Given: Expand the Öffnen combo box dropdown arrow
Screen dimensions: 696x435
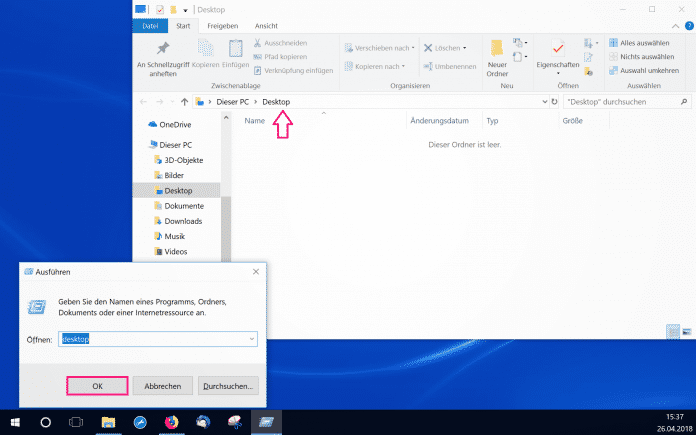Looking at the screenshot, I should [252, 339].
